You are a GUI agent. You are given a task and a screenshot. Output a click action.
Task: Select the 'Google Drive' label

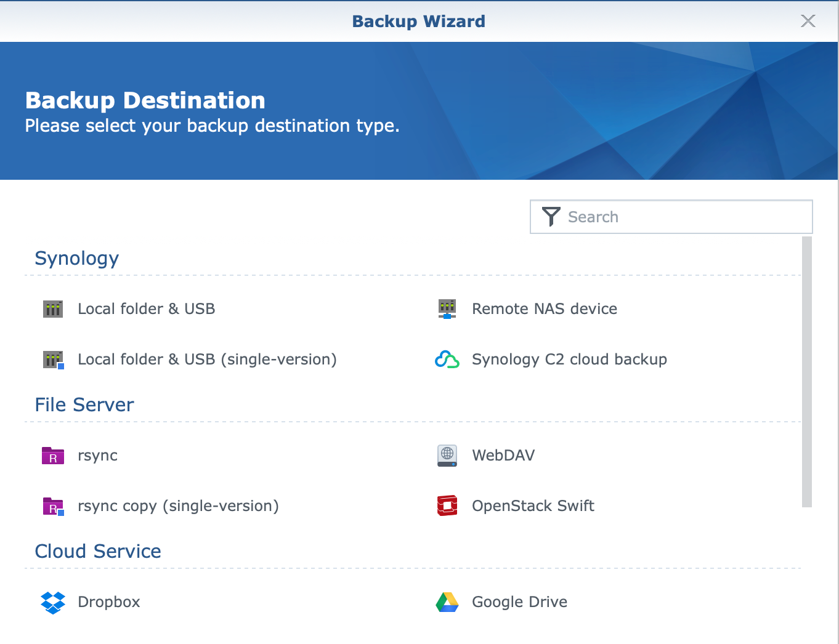(x=519, y=602)
